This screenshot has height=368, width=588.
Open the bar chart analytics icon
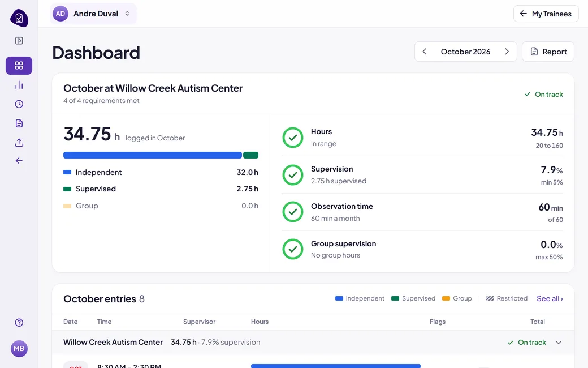click(x=19, y=85)
